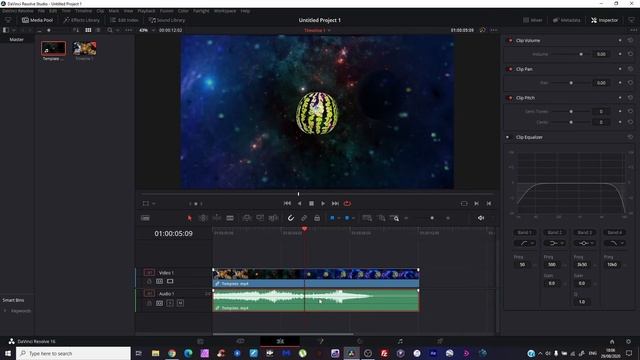Open the Edit page icon at bottom

[x=280, y=341]
